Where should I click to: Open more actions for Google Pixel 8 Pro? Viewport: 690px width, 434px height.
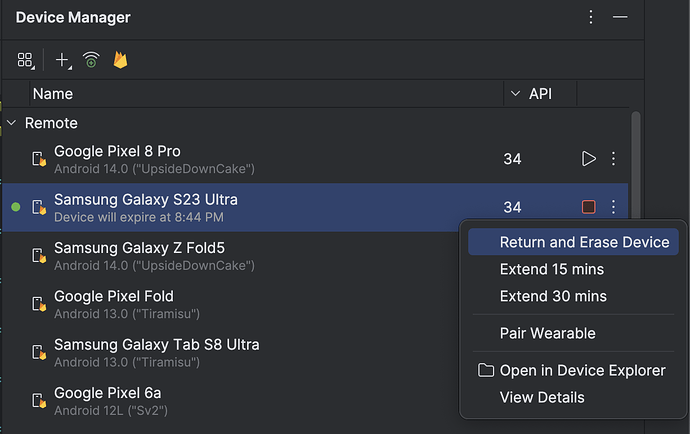[613, 158]
